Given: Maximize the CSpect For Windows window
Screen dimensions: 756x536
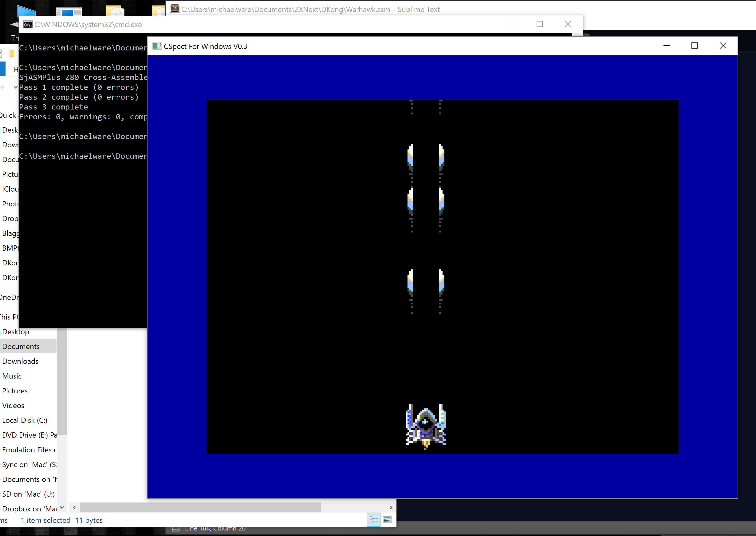Looking at the screenshot, I should click(694, 46).
